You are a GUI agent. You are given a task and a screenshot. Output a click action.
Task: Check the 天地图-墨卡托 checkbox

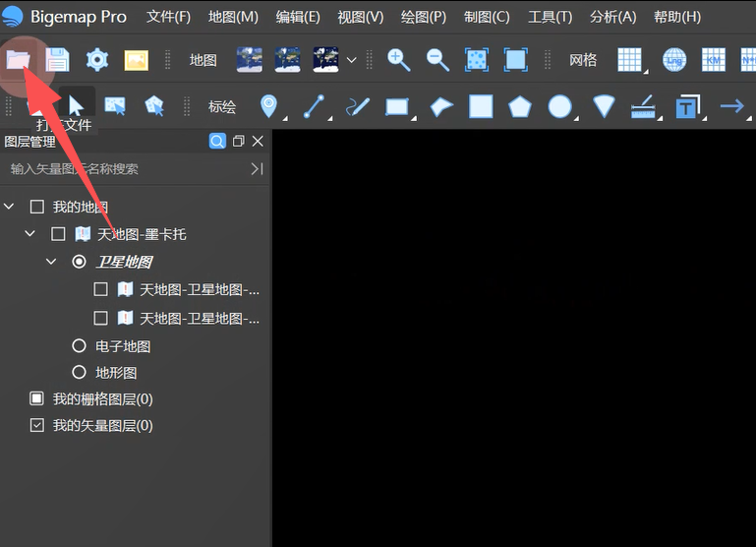(58, 234)
